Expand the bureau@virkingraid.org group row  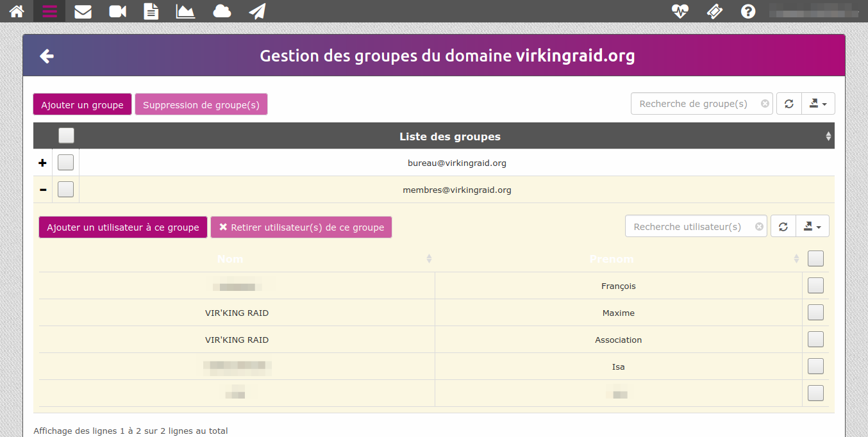pos(43,163)
